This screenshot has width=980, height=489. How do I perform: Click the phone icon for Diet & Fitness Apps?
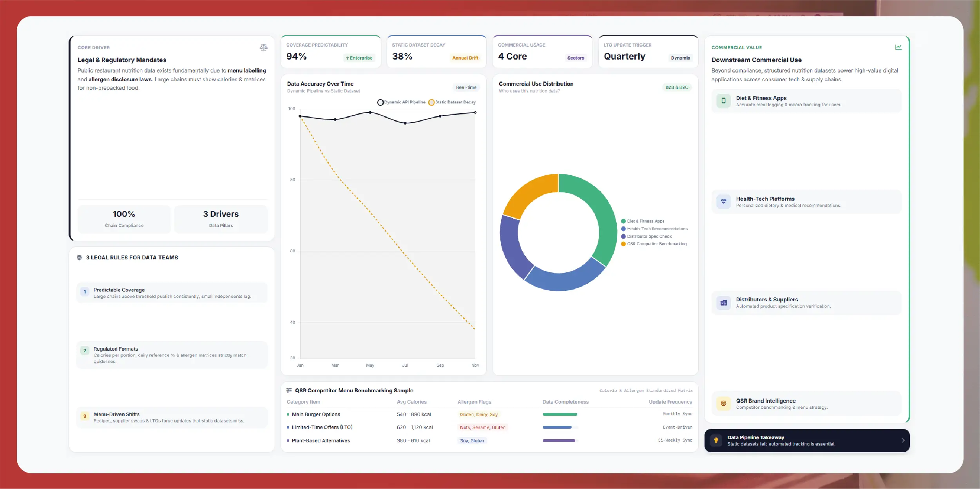[723, 101]
